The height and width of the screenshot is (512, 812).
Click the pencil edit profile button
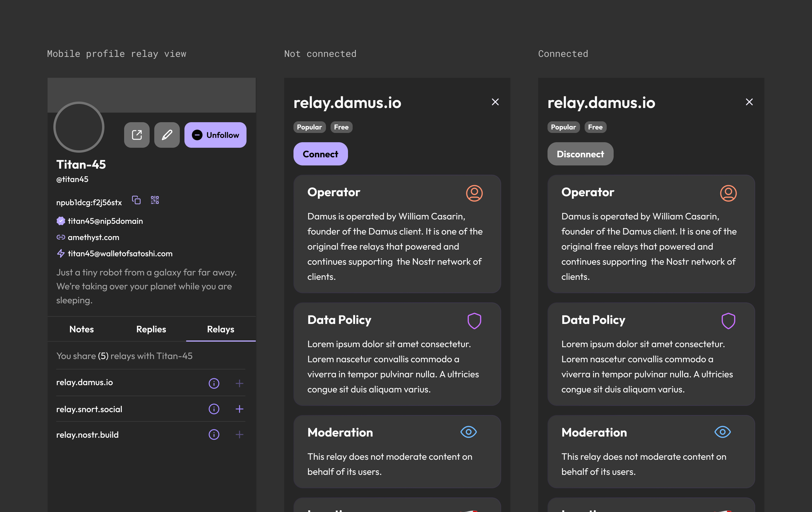click(167, 135)
